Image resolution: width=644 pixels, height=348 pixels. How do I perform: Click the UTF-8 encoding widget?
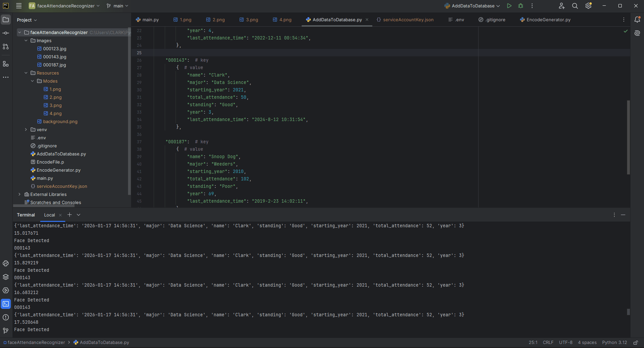pos(565,342)
